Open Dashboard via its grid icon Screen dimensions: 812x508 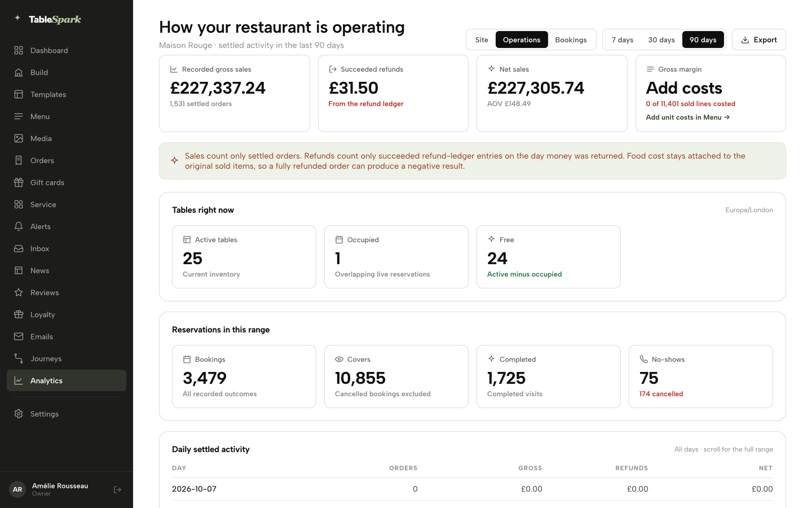click(19, 50)
